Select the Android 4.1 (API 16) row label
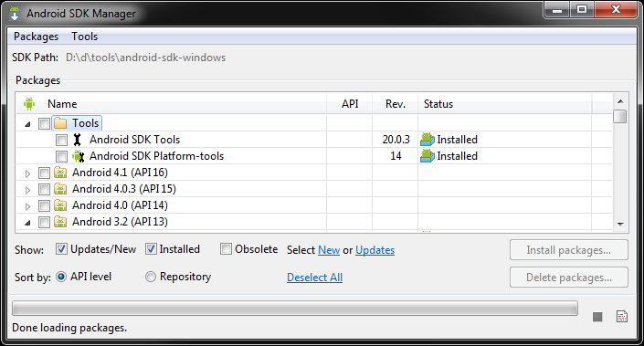The width and height of the screenshot is (644, 346). tap(120, 173)
